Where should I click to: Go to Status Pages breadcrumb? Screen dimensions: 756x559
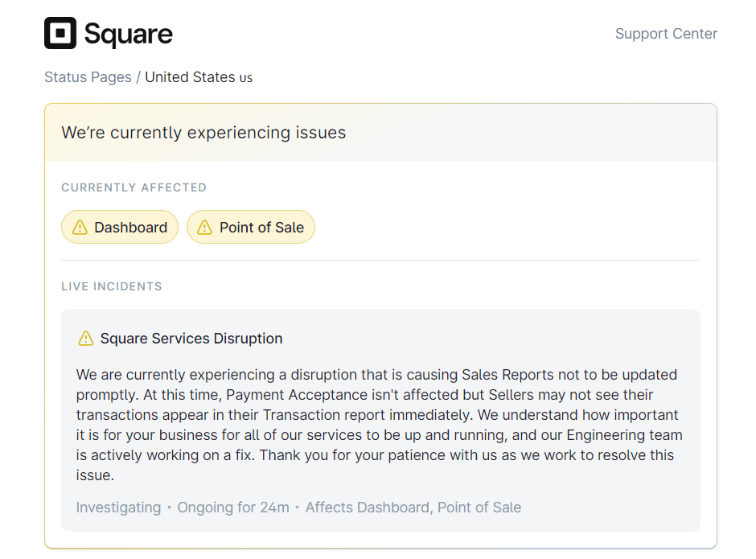(x=88, y=77)
